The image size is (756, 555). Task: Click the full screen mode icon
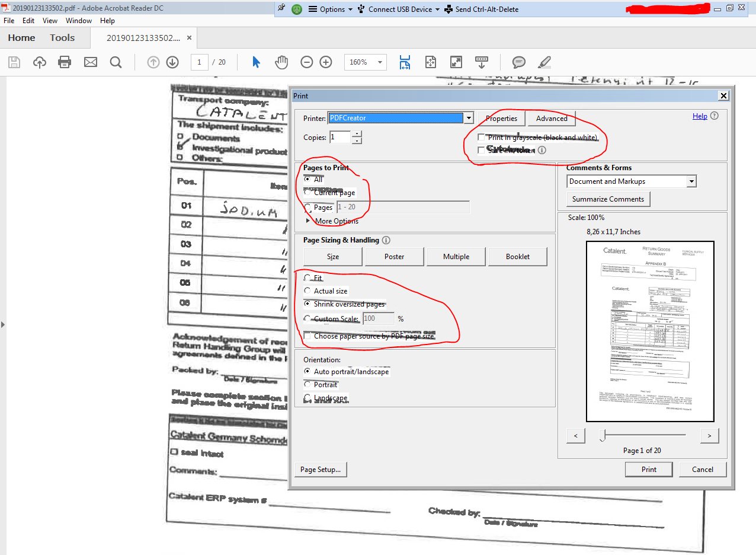(456, 62)
